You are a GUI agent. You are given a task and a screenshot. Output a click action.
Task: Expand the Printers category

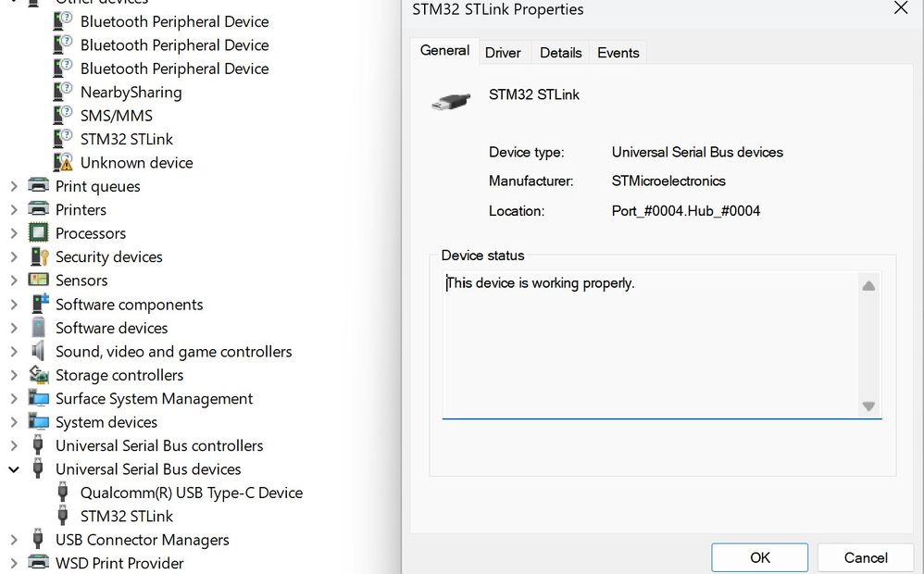[x=14, y=210]
